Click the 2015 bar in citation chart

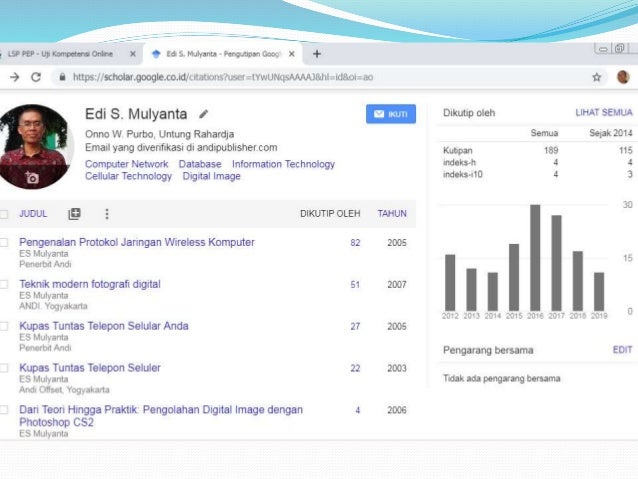514,278
